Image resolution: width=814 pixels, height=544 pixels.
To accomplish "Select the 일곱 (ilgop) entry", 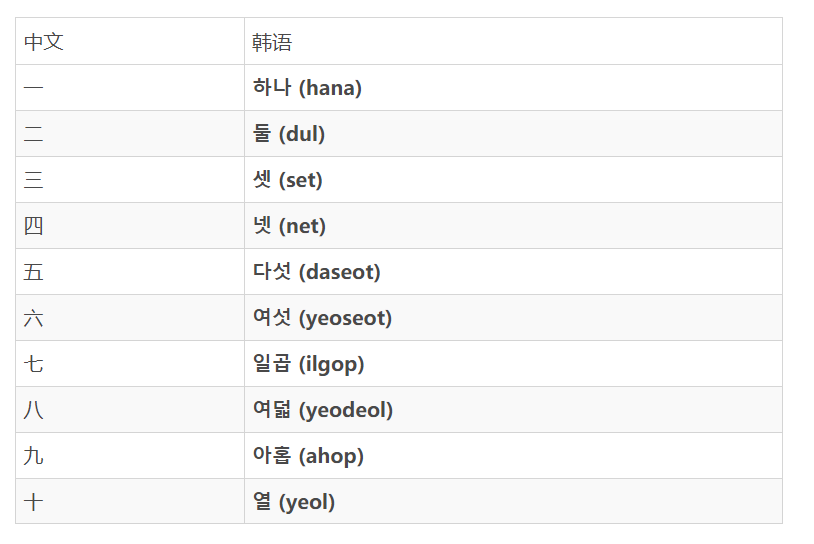I will tap(308, 364).
